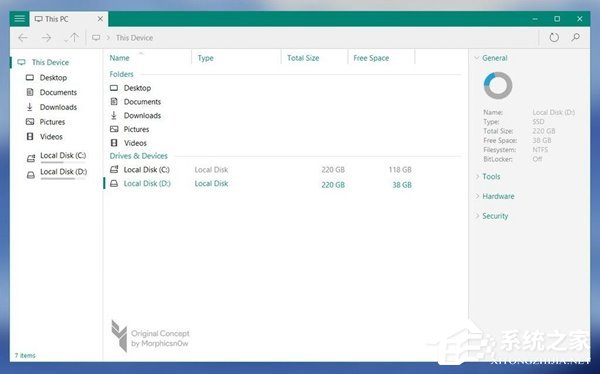The width and height of the screenshot is (600, 374).
Task: Select This Device in sidebar
Action: 50,62
